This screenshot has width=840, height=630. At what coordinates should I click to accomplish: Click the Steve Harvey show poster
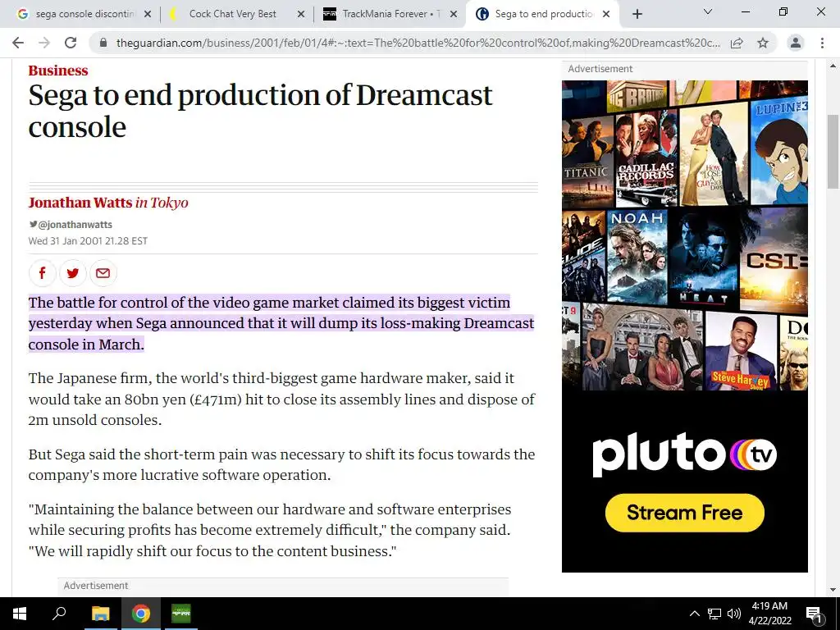pyautogui.click(x=741, y=351)
